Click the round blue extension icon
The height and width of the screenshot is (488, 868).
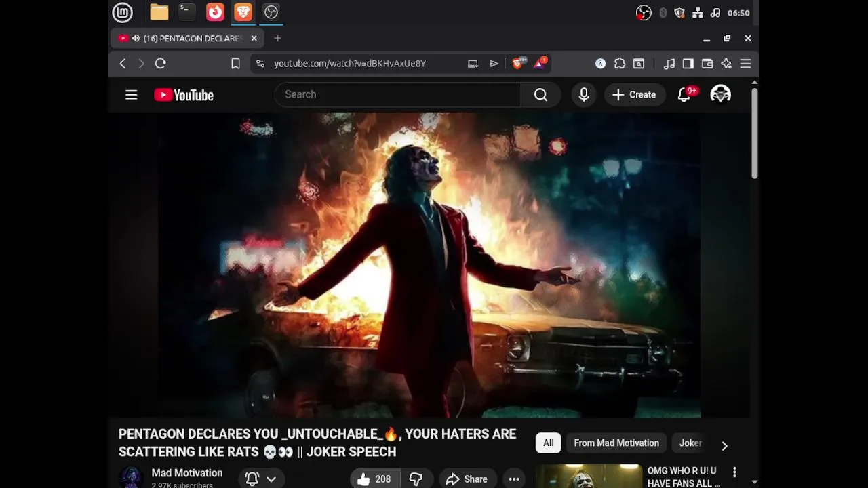tap(600, 64)
